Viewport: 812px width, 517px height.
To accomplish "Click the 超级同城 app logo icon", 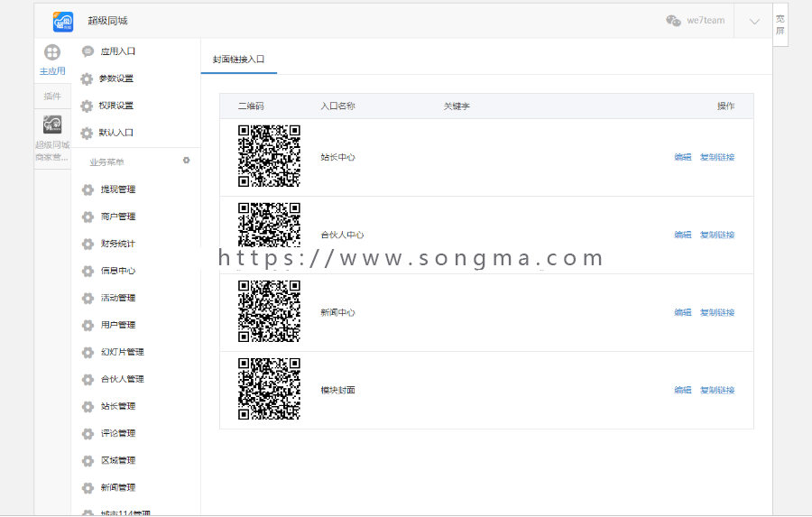I will click(x=62, y=22).
